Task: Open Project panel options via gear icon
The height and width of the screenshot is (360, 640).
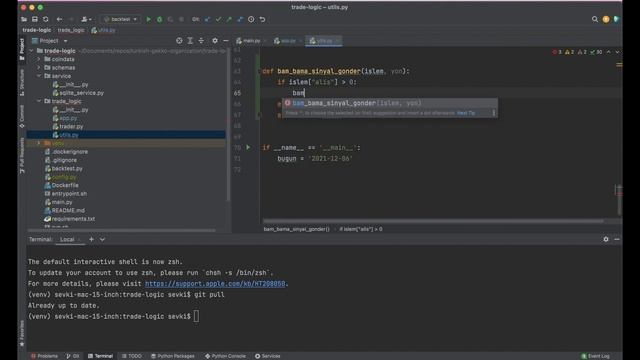Action: 215,40
